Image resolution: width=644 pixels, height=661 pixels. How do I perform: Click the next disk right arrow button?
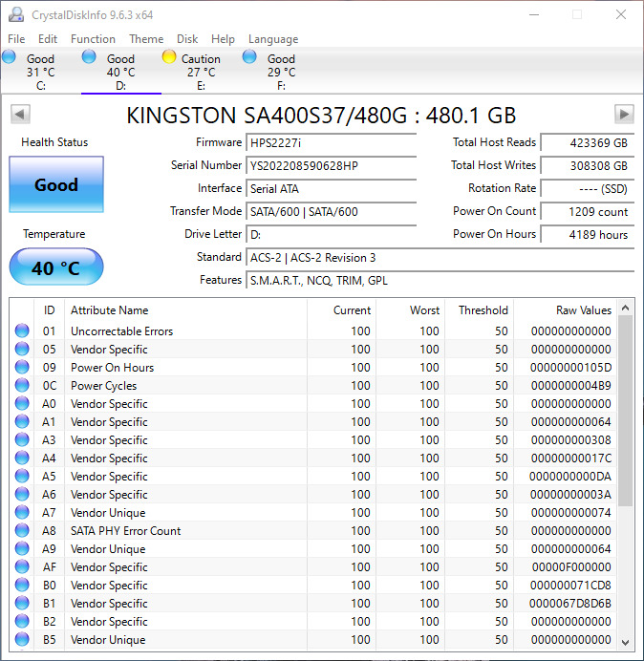(x=624, y=115)
